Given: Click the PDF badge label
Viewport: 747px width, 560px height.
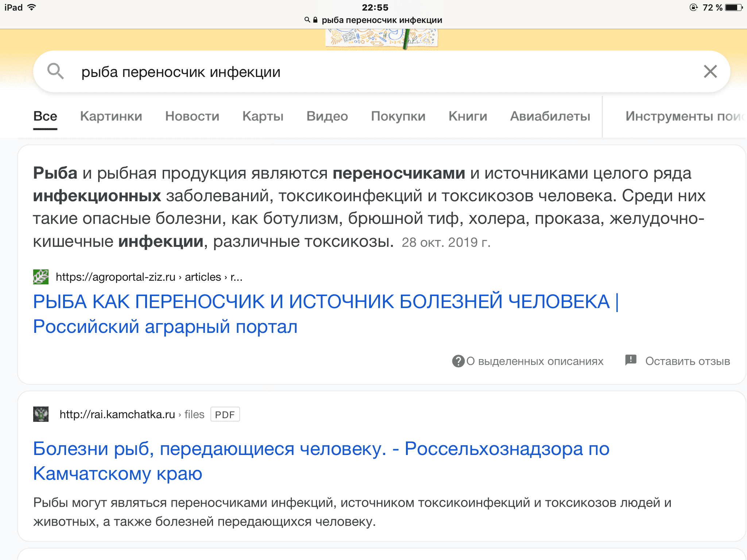Looking at the screenshot, I should (225, 415).
